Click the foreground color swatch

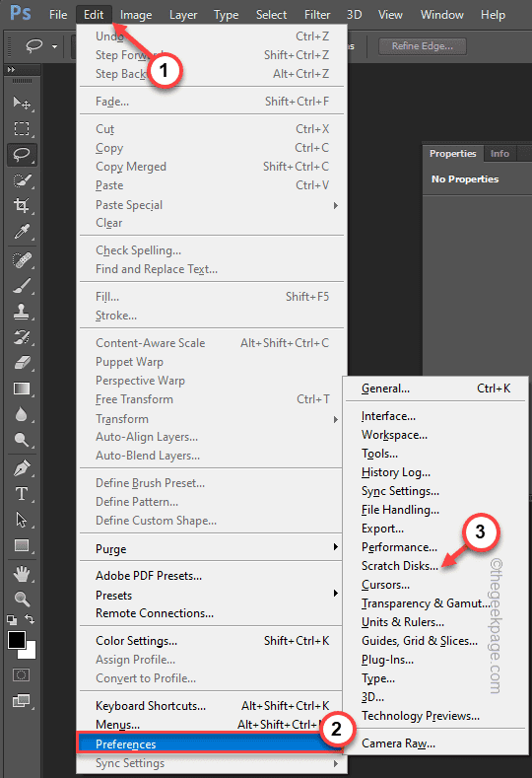(16, 640)
